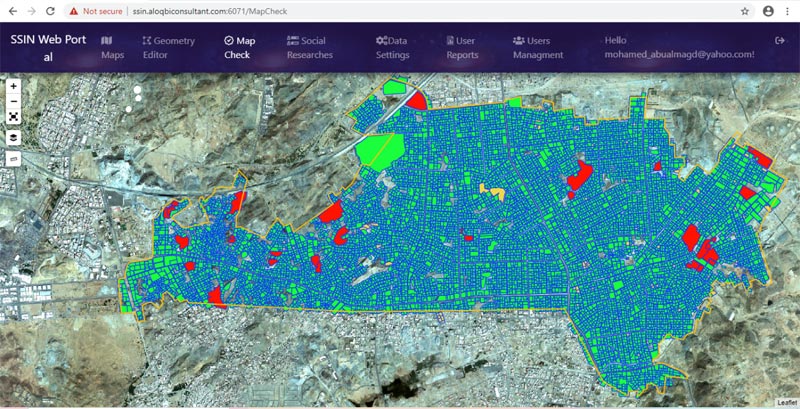Click the Leaflet attribution link
Screen dimensions: 800x409
(786, 402)
